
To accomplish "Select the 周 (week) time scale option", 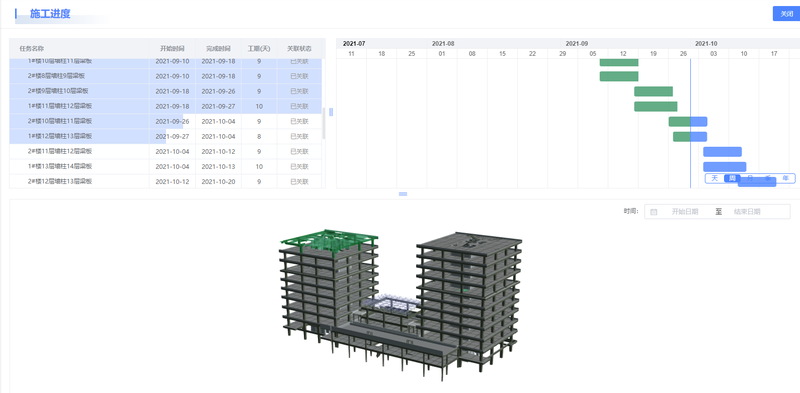I will (x=732, y=178).
